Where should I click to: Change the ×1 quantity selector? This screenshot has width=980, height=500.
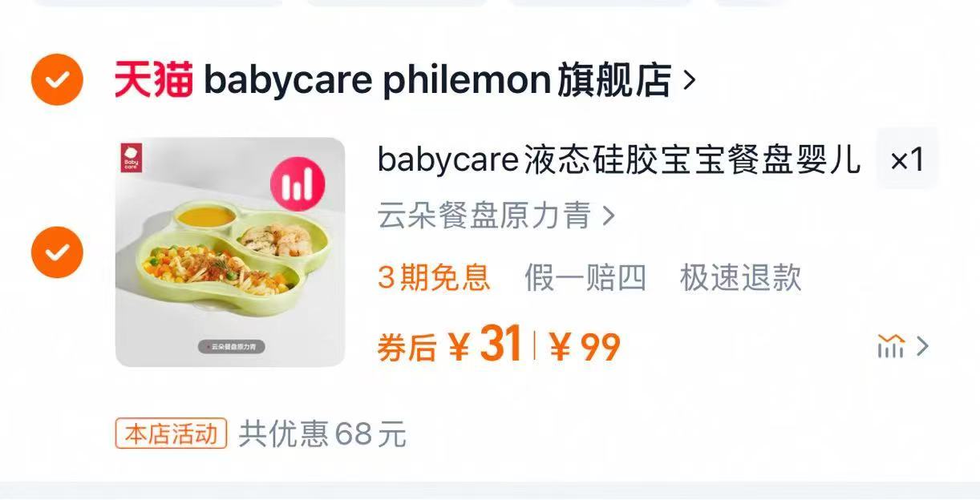click(907, 159)
